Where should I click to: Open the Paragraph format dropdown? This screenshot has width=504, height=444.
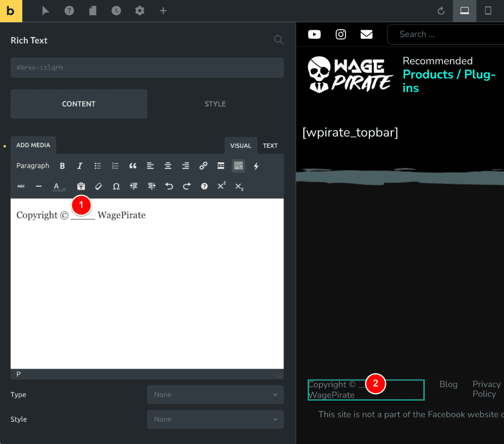click(32, 166)
